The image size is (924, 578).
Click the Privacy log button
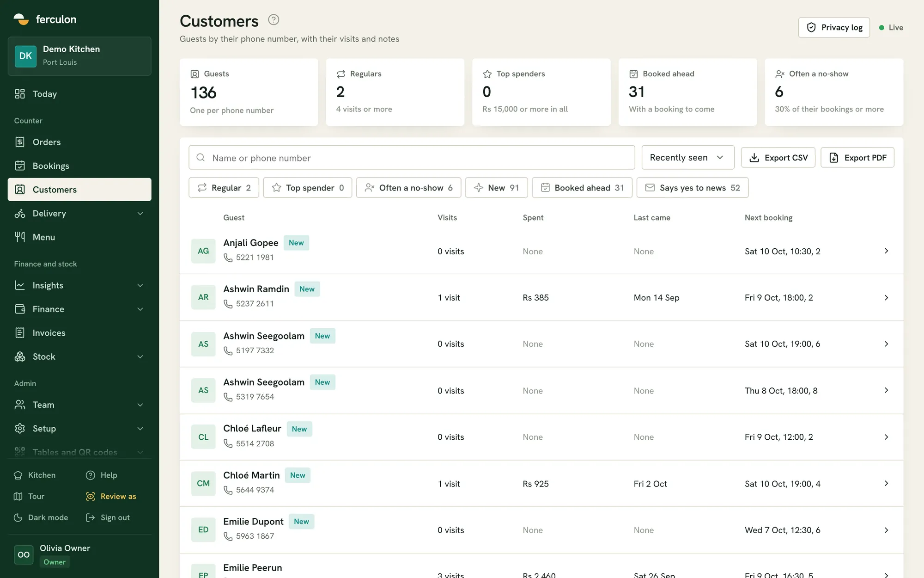click(x=833, y=28)
